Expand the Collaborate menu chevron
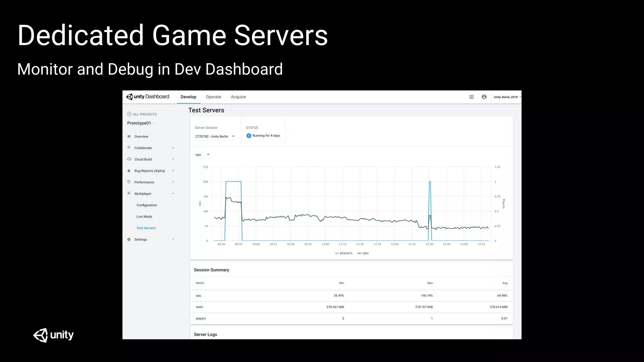 [x=173, y=148]
